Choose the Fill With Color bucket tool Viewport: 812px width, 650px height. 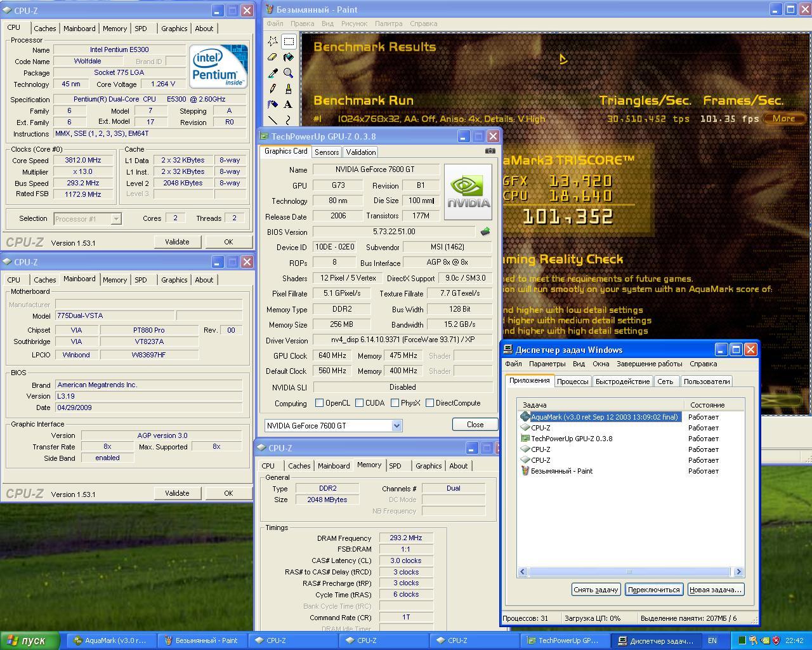[x=289, y=57]
